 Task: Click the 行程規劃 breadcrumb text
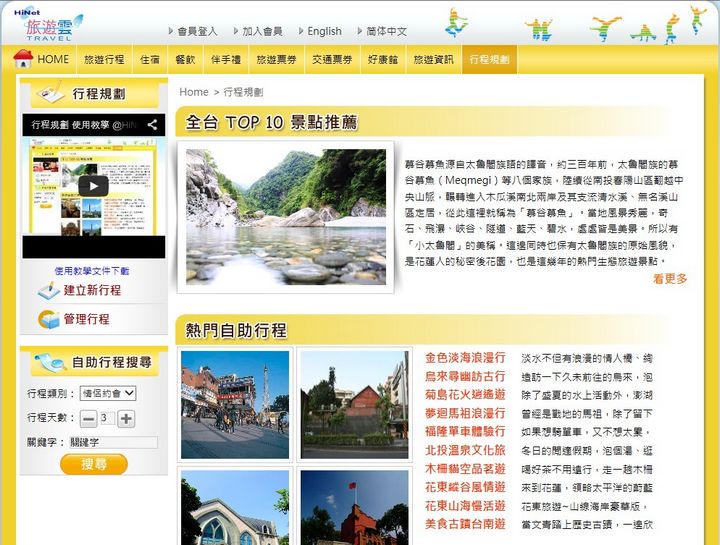coord(243,92)
